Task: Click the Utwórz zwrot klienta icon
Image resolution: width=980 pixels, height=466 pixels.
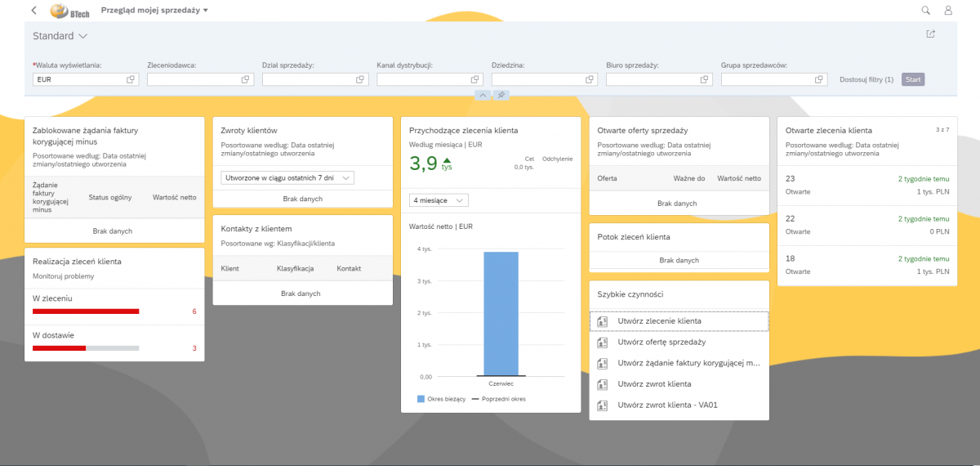Action: [602, 384]
